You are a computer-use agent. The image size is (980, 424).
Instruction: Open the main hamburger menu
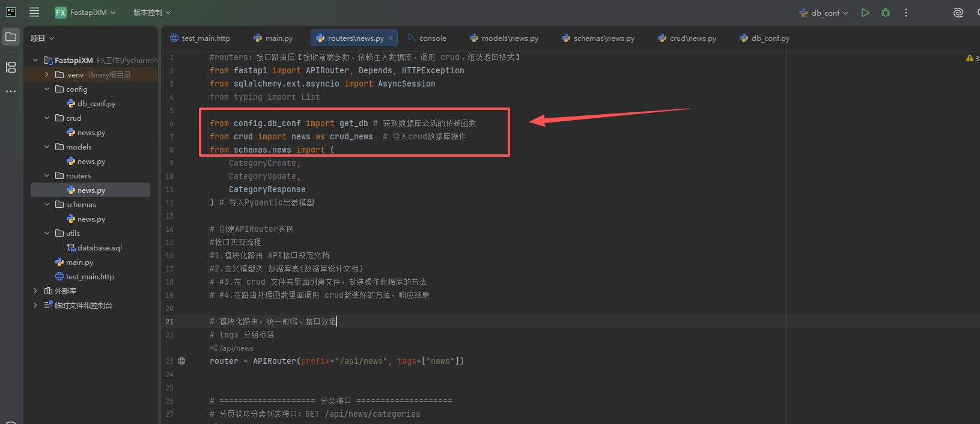(x=34, y=12)
